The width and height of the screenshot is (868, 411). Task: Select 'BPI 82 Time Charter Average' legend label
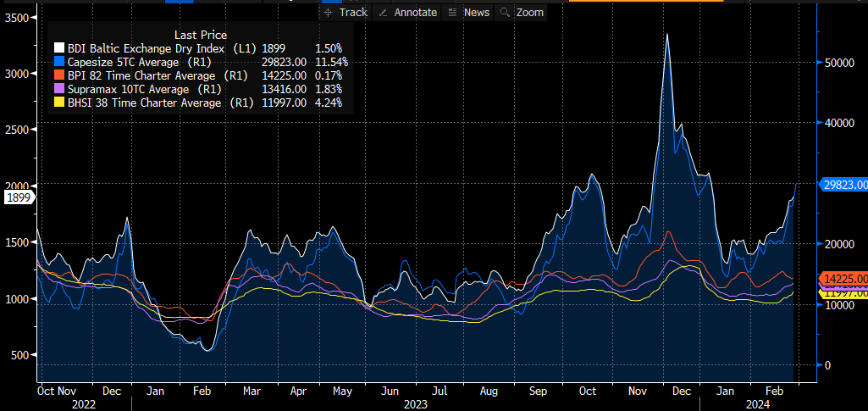point(141,75)
